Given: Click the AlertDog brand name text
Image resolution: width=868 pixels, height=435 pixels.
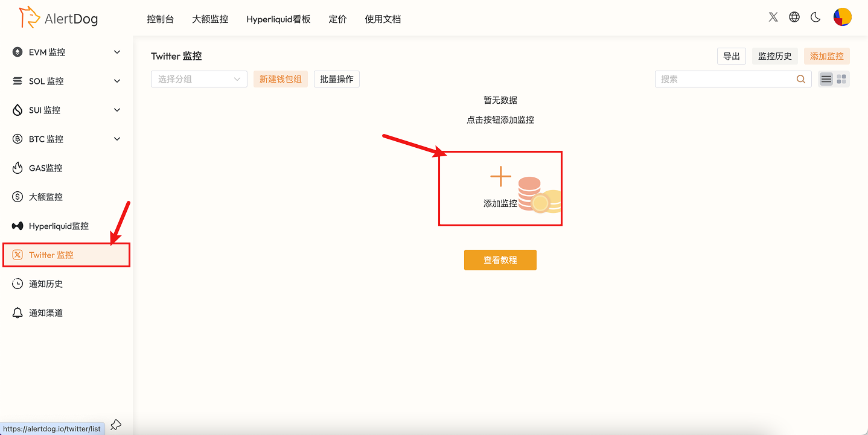Looking at the screenshot, I should (71, 19).
